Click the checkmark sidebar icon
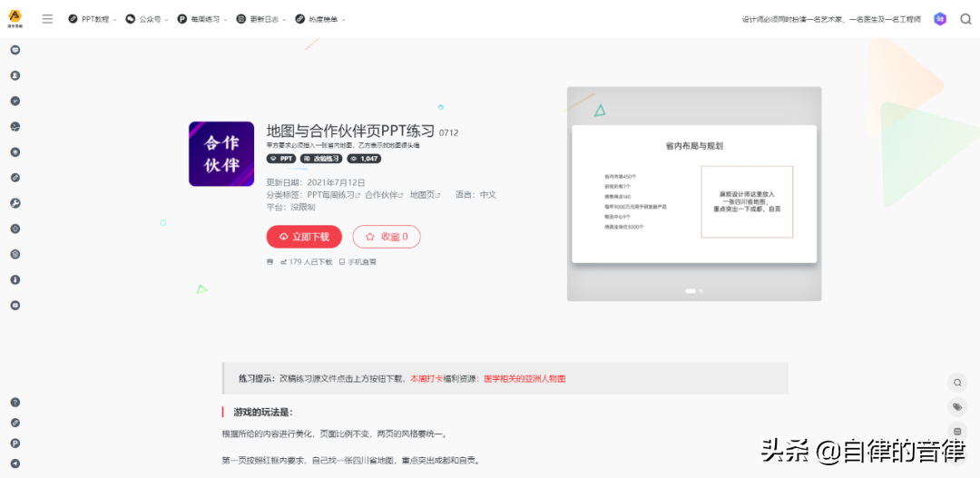 (15, 101)
